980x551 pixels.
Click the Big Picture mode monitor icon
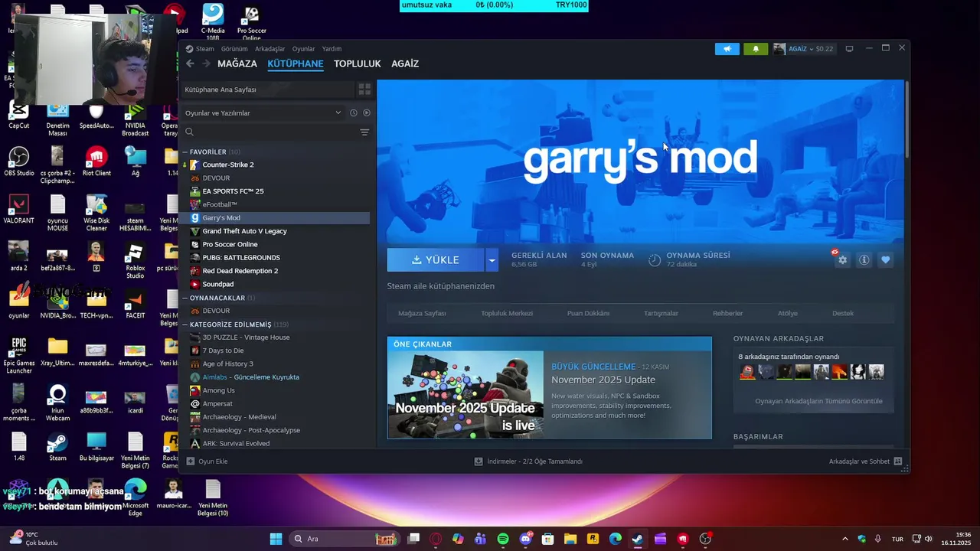[x=849, y=49]
